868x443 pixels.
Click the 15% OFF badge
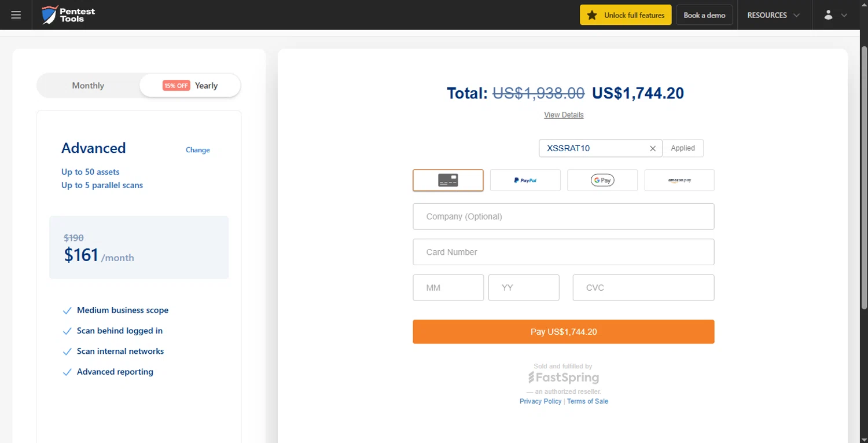(176, 86)
